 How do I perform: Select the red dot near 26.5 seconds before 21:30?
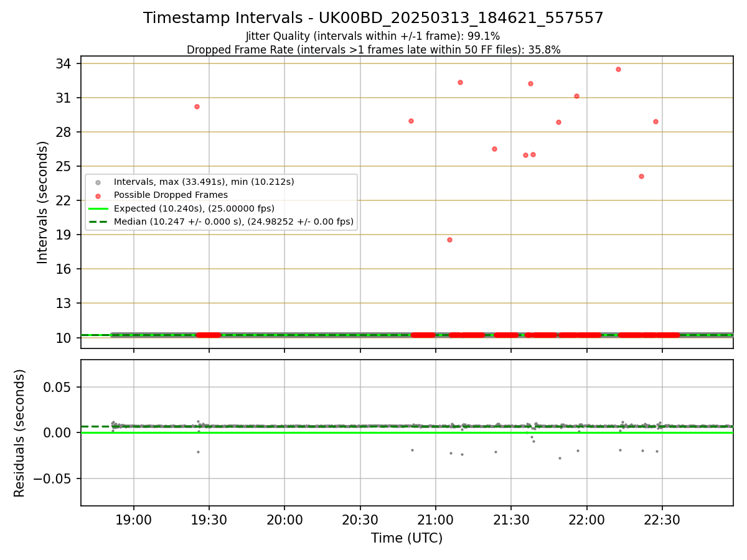pyautogui.click(x=494, y=149)
